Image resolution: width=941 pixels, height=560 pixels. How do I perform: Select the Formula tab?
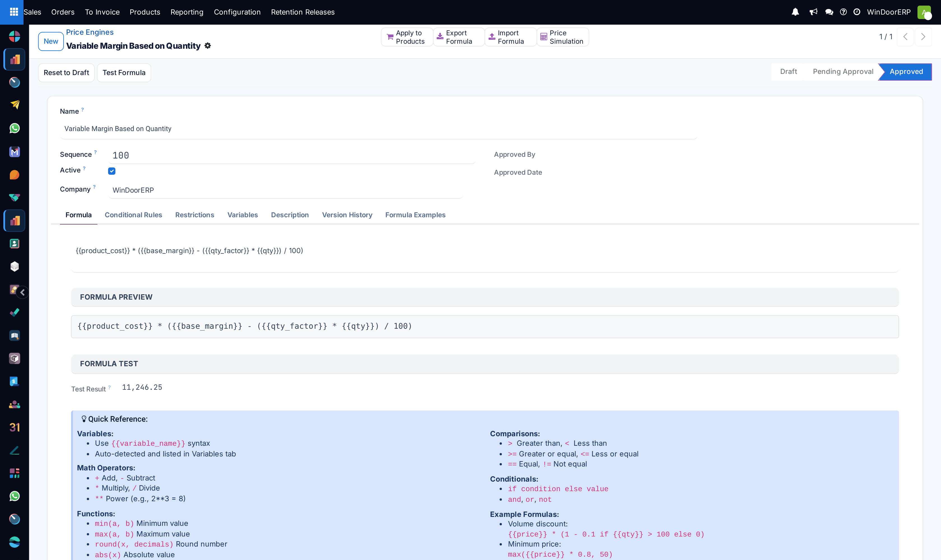pos(78,215)
